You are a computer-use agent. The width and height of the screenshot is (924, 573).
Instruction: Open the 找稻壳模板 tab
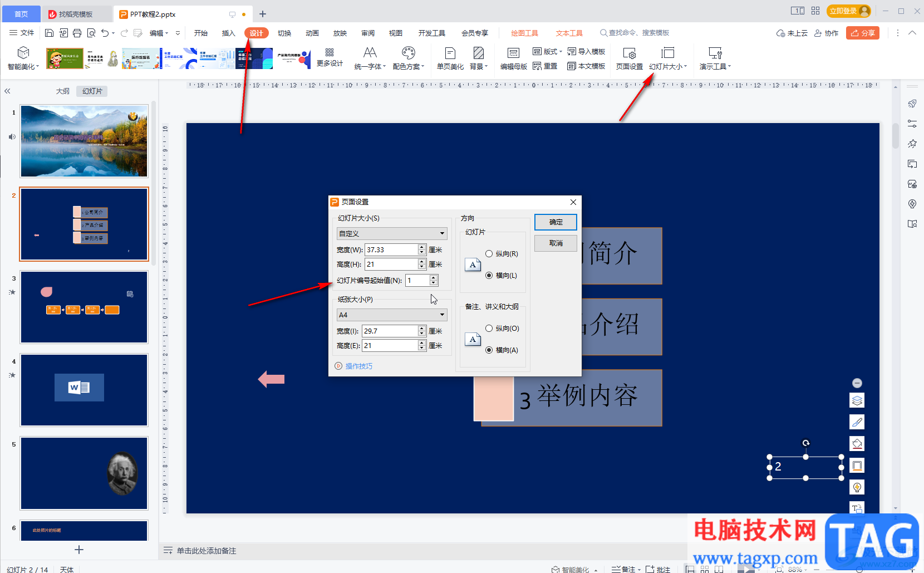click(76, 14)
